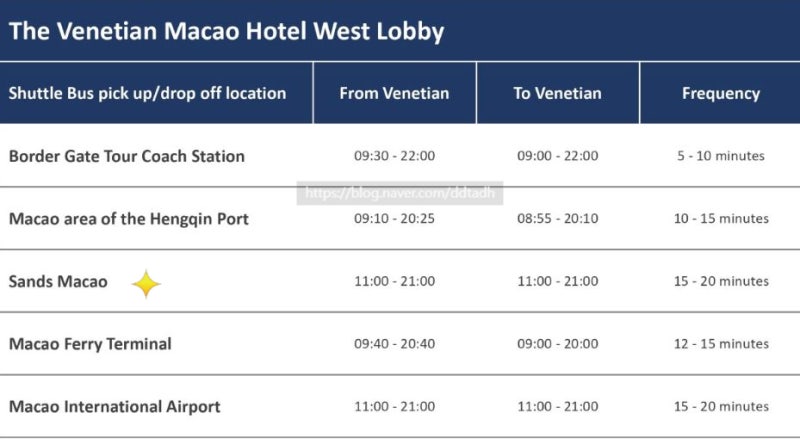
Task: Select the Border Gate Tour Coach Station row
Action: coord(400,156)
